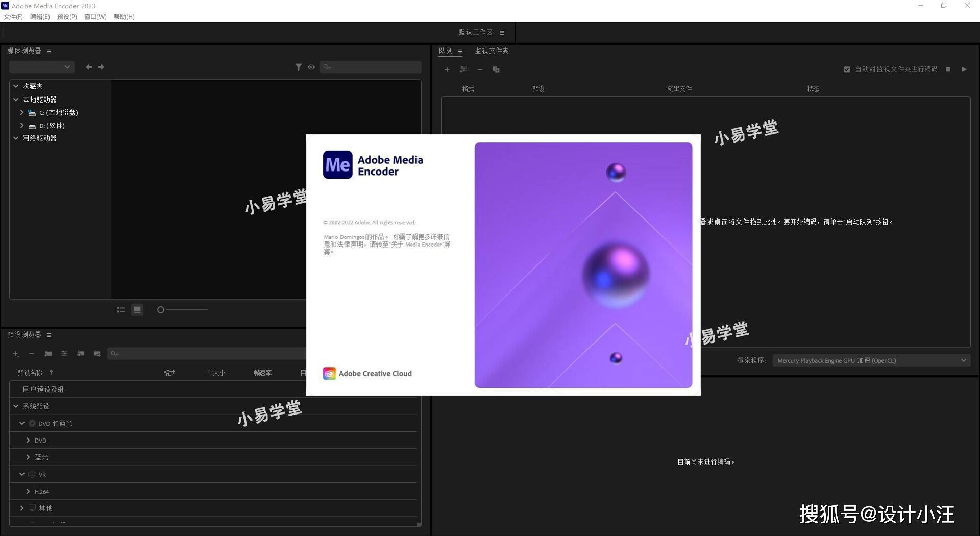Toggle 自动对监视文件夹进行编码 checkbox
This screenshot has width=980, height=536.
pos(847,69)
